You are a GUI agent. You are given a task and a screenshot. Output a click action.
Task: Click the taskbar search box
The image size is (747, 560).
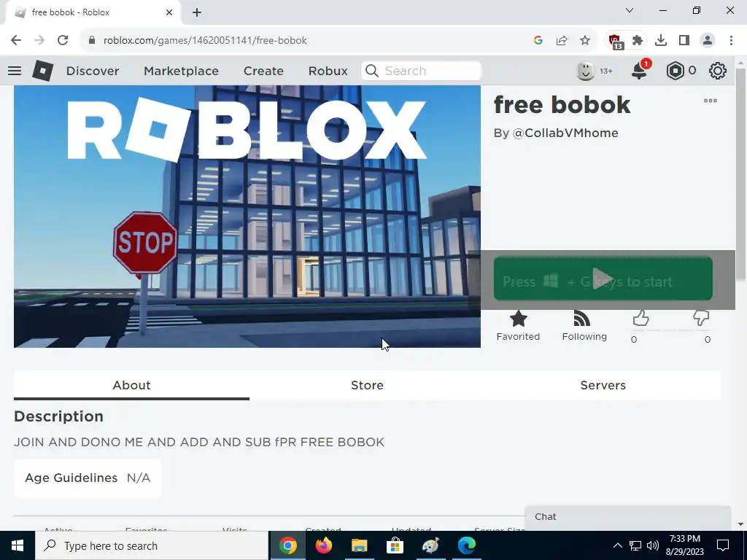coord(152,545)
